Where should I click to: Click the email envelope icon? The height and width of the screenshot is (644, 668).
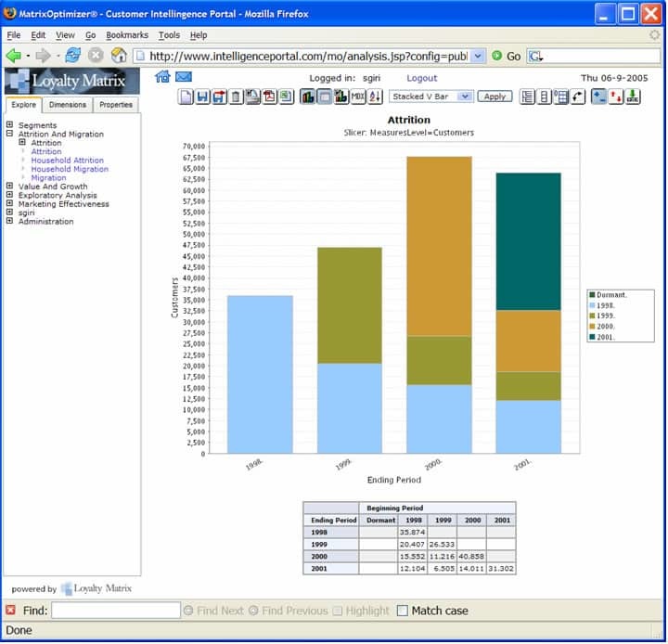click(x=184, y=77)
